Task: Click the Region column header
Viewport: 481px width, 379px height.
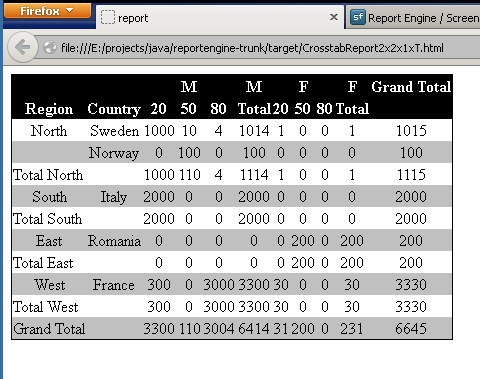Action: (x=49, y=109)
